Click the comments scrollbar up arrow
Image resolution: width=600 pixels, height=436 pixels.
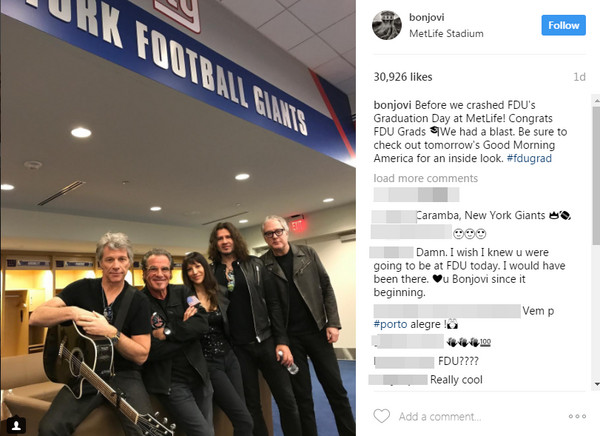tap(596, 100)
